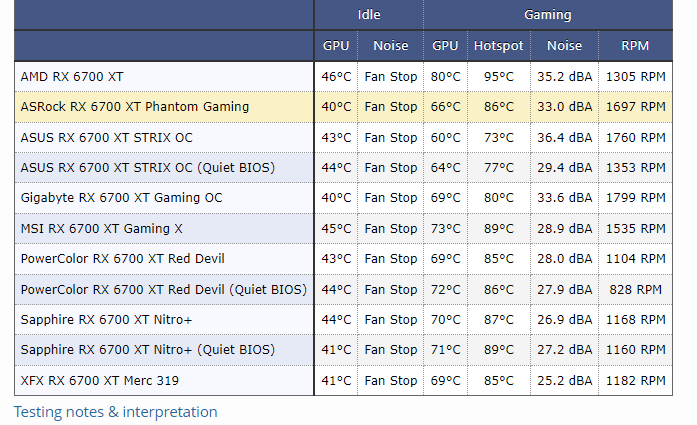The image size is (697, 425).
Task: Click the 25.2 dBA noise cell
Action: [x=564, y=380]
